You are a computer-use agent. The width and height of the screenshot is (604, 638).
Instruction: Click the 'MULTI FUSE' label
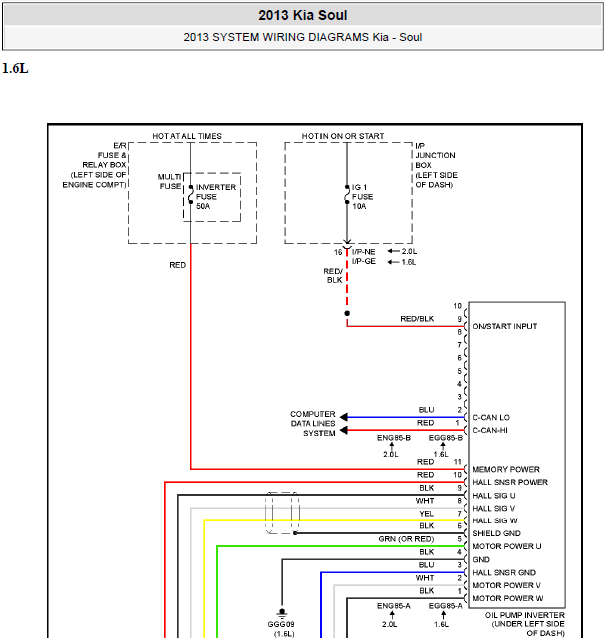[x=170, y=181]
